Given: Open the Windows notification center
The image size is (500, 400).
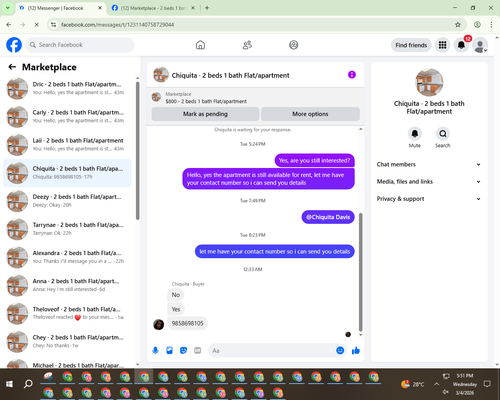Looking at the screenshot, I should (487, 384).
